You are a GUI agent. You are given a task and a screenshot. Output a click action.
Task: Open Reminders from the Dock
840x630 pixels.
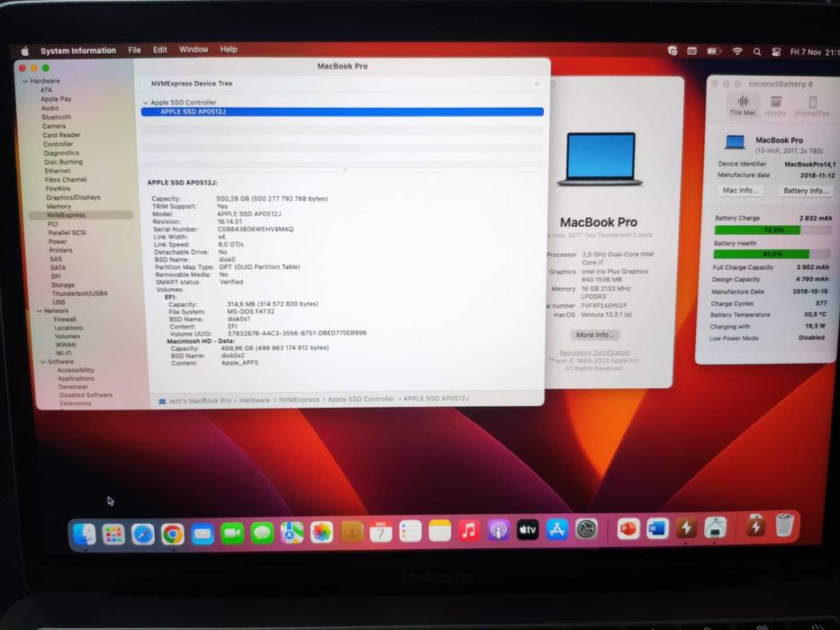(411, 531)
